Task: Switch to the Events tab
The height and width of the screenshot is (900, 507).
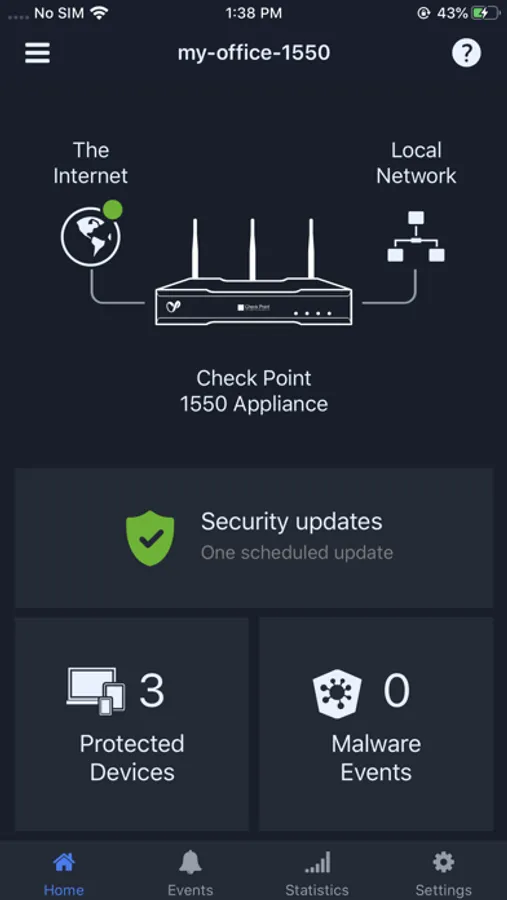Action: click(x=191, y=874)
